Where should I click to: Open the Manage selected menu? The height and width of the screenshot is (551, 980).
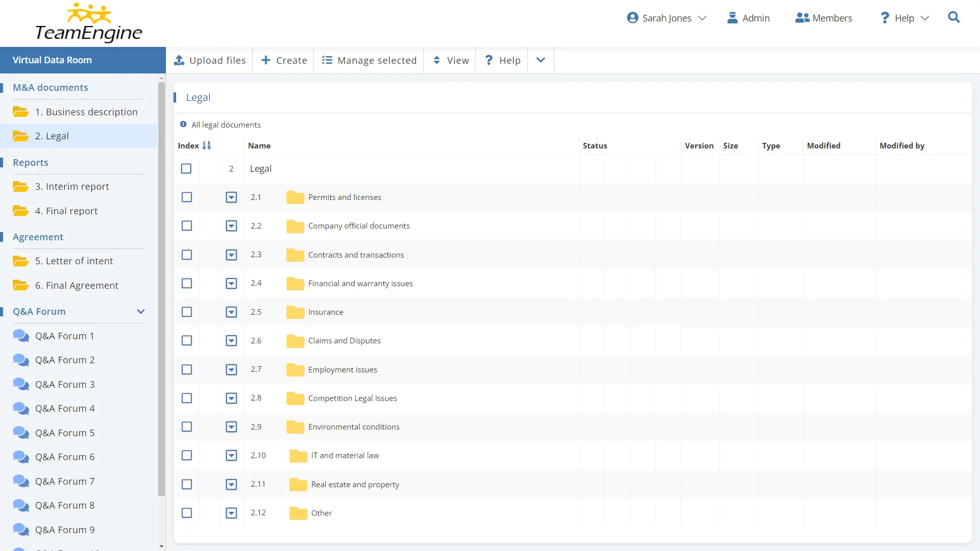369,60
